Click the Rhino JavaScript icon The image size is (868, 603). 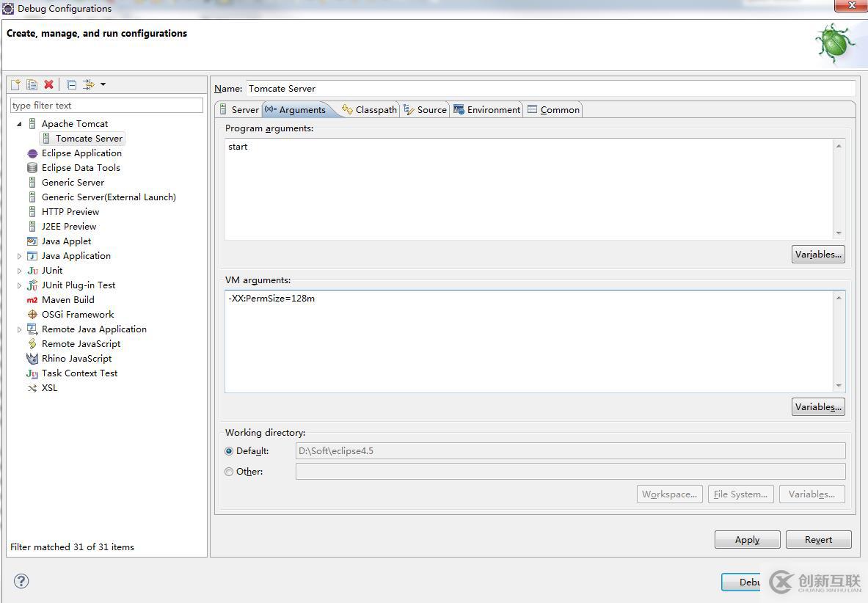[x=32, y=359]
